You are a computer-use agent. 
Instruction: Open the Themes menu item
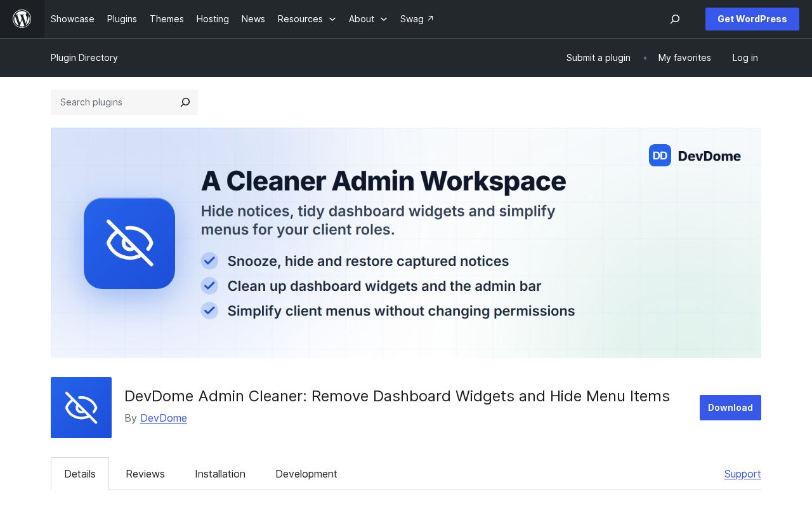[x=167, y=19]
